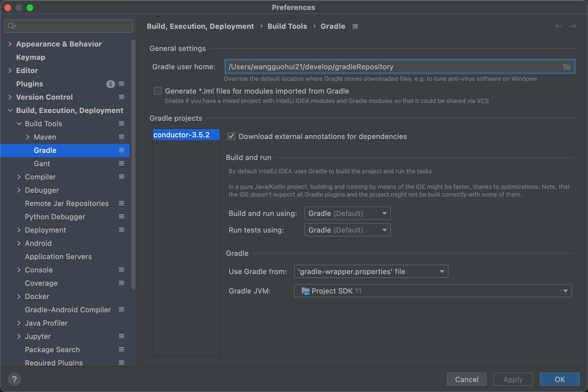Image resolution: width=588 pixels, height=392 pixels.
Task: Click the project-level icon on the Plugins row
Action: click(x=122, y=84)
